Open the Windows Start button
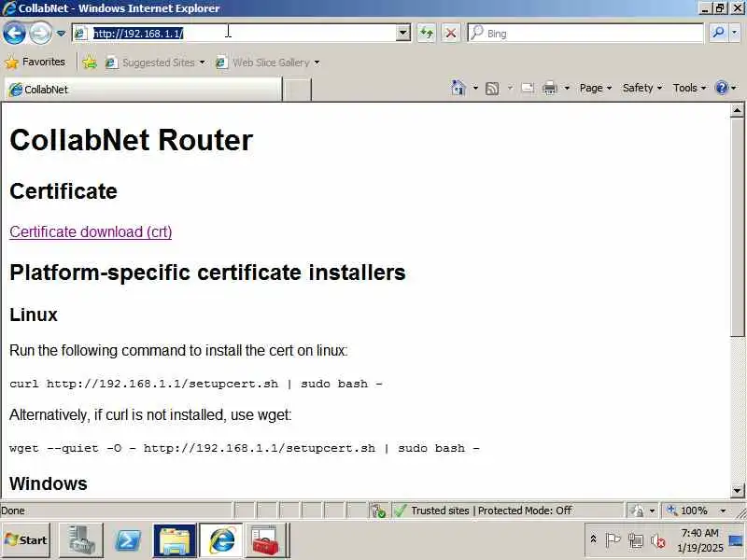 tap(26, 540)
